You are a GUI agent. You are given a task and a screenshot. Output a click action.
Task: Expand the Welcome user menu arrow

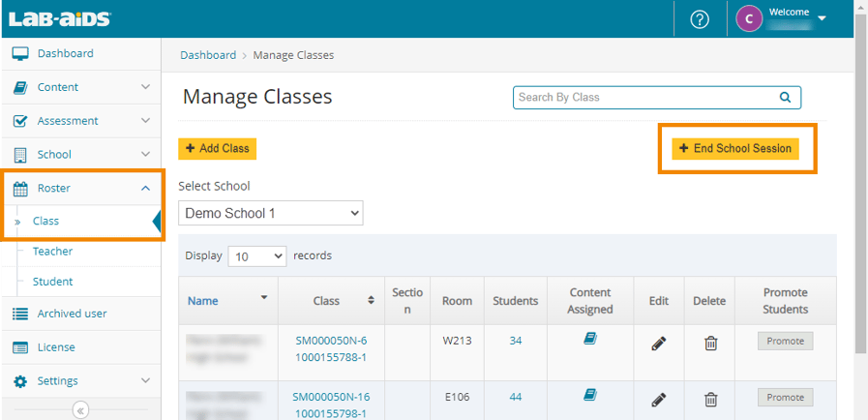[822, 18]
